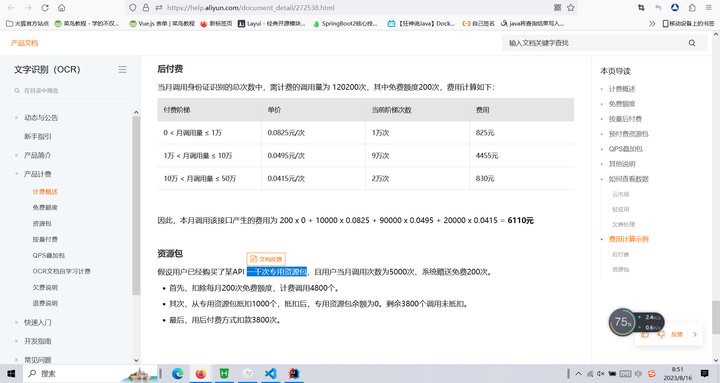Viewport: 720px width, 383px height.
Task: Click the sidebar scrollbar down arrow
Action: [x=136, y=360]
